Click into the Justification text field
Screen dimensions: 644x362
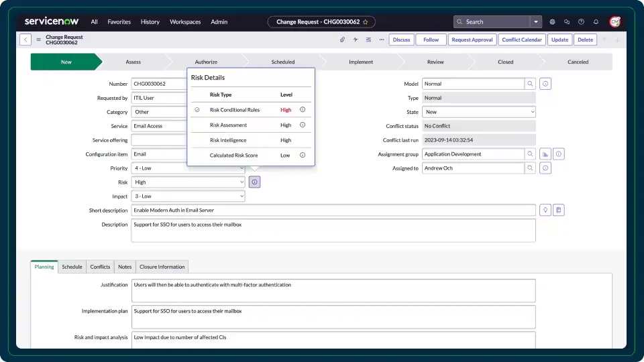(333, 290)
